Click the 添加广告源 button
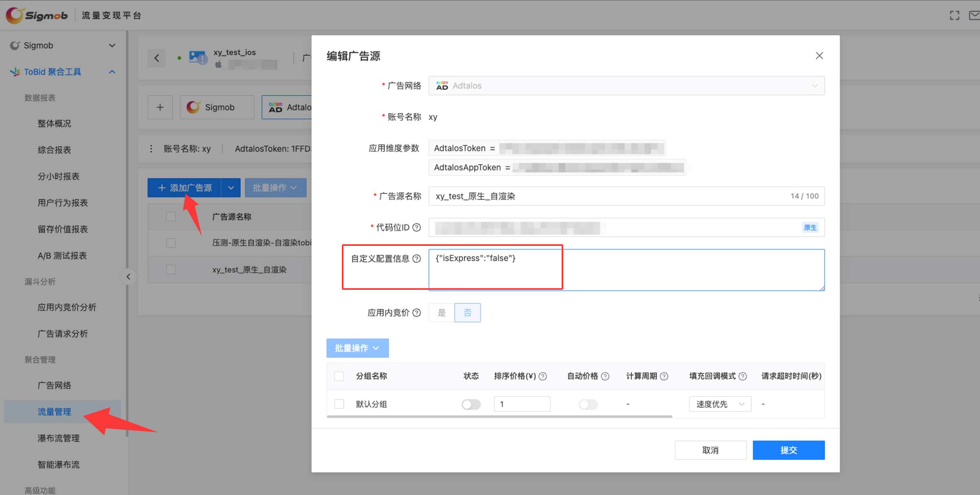980x495 pixels. 184,188
